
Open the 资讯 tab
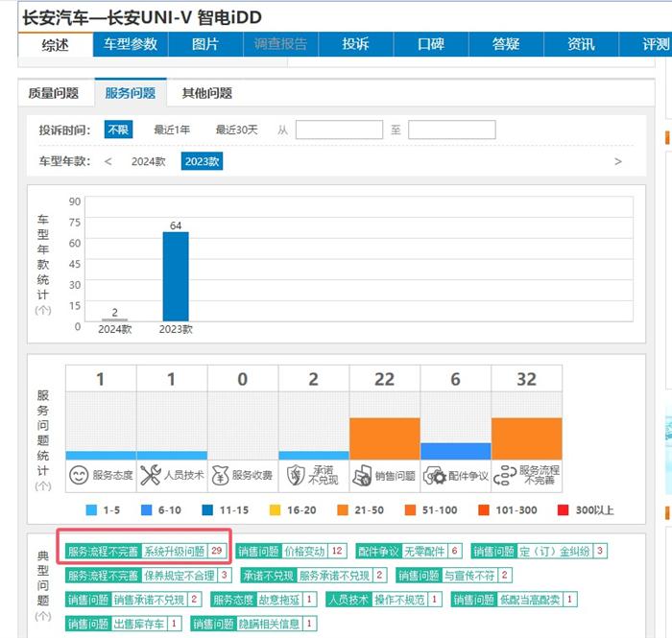point(581,44)
